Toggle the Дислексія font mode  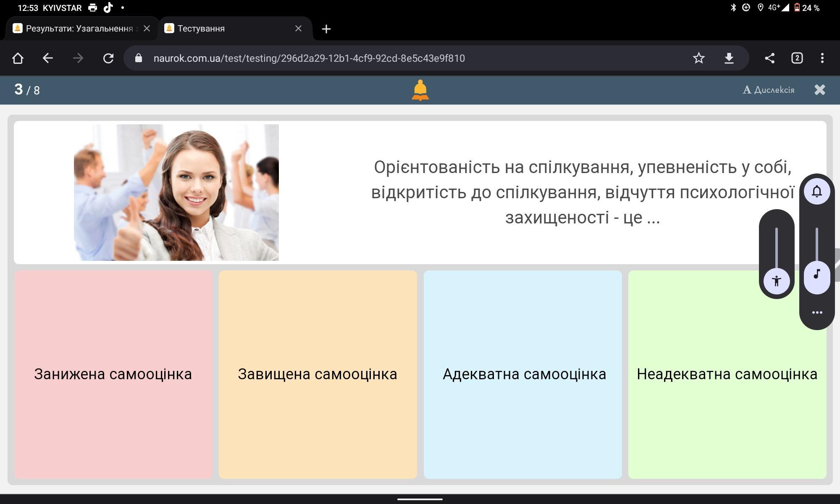tap(769, 90)
